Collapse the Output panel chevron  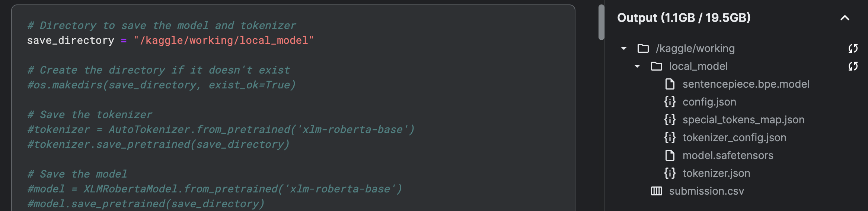[845, 18]
